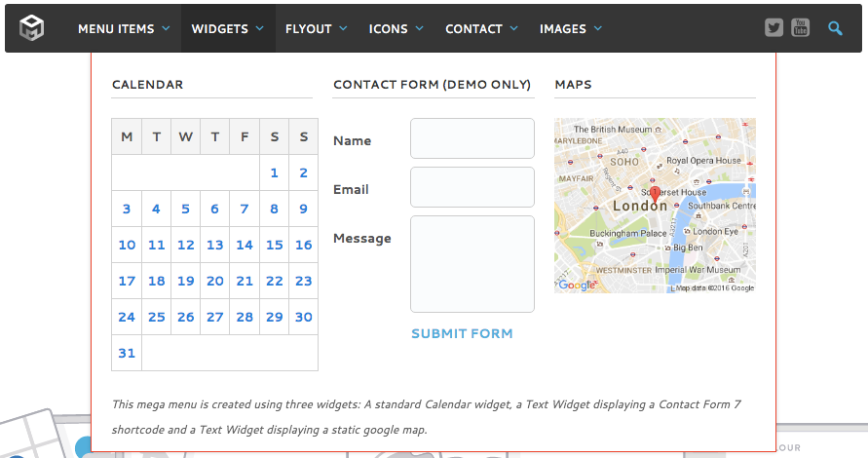This screenshot has height=458, width=868.
Task: Focus the Name input field
Action: pyautogui.click(x=472, y=138)
